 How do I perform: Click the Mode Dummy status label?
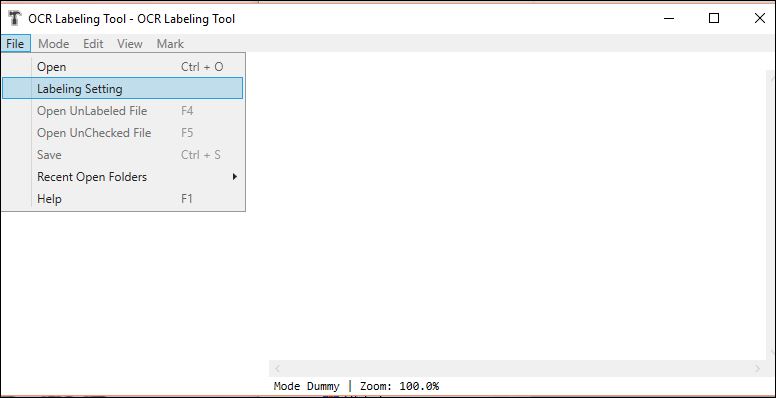[306, 386]
